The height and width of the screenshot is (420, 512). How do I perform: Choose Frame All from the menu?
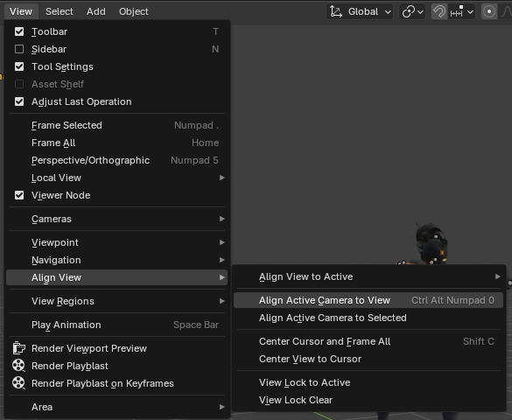pos(116,143)
